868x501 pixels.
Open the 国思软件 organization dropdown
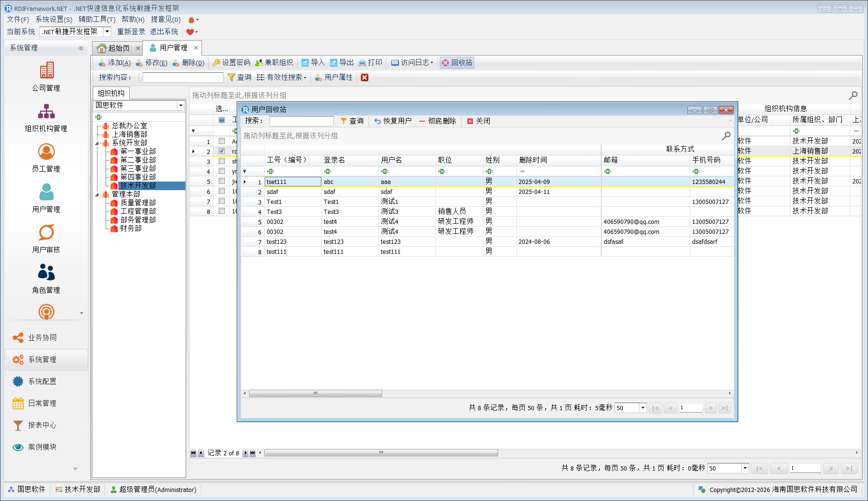pos(181,106)
